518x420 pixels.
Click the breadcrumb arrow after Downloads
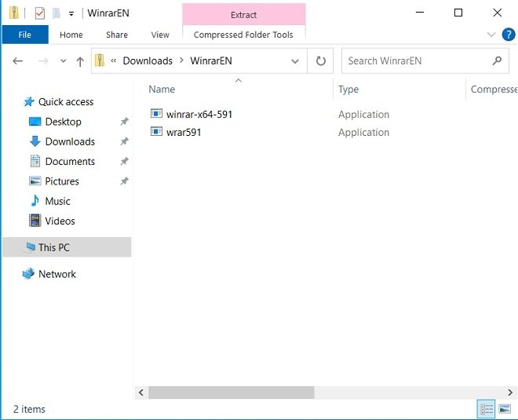pos(181,60)
